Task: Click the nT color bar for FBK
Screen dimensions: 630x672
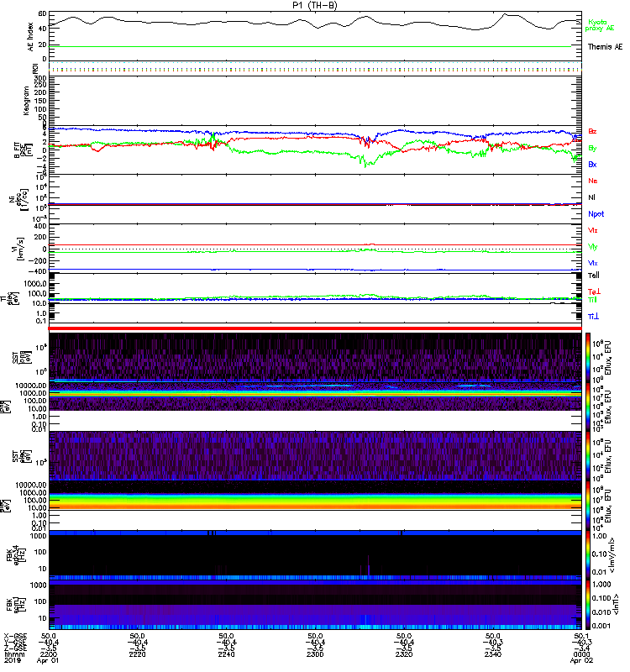Action: coord(587,605)
